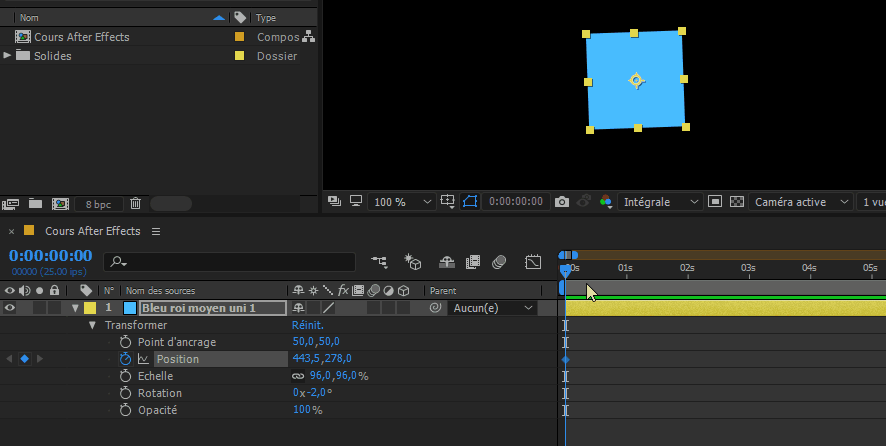Click the Position stopwatch keyframe icon

(125, 359)
